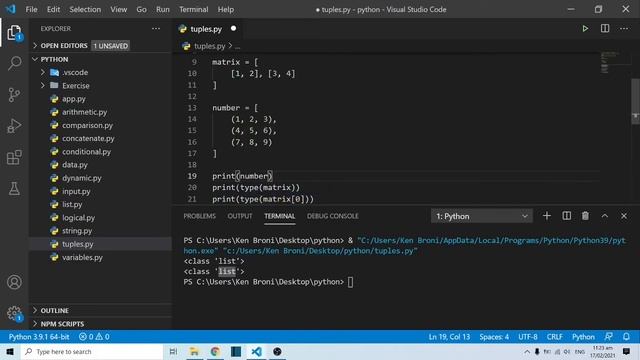Open the Testing flask view
Viewport: 640px width, 360px height.
tap(14, 189)
